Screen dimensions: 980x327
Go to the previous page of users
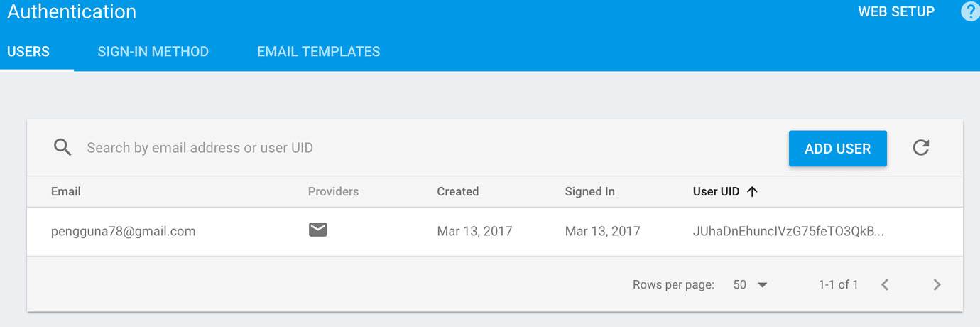pyautogui.click(x=885, y=285)
